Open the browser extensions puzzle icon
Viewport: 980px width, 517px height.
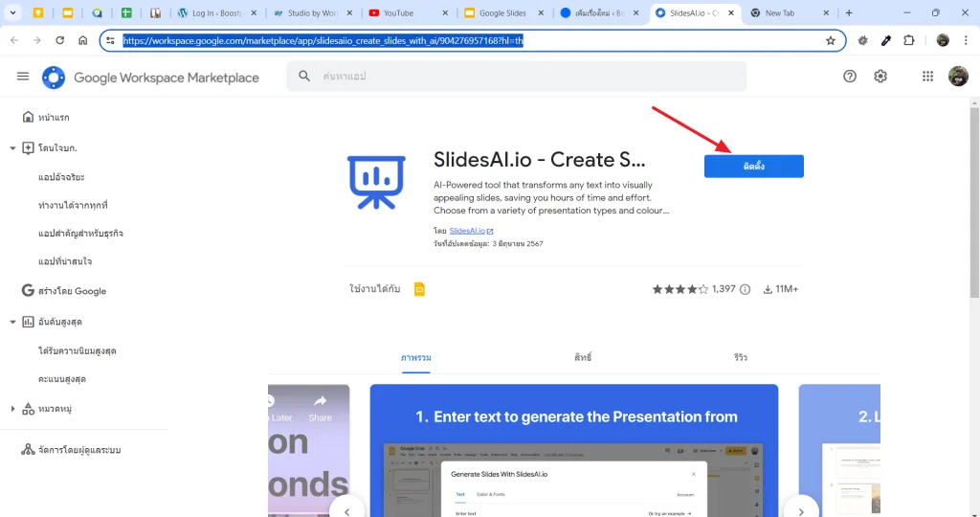[909, 40]
